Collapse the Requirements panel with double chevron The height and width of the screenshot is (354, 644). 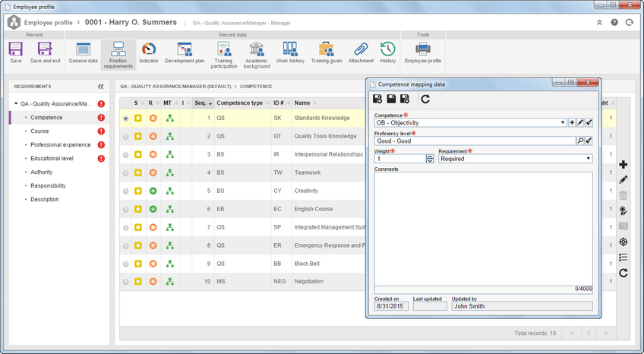[100, 87]
